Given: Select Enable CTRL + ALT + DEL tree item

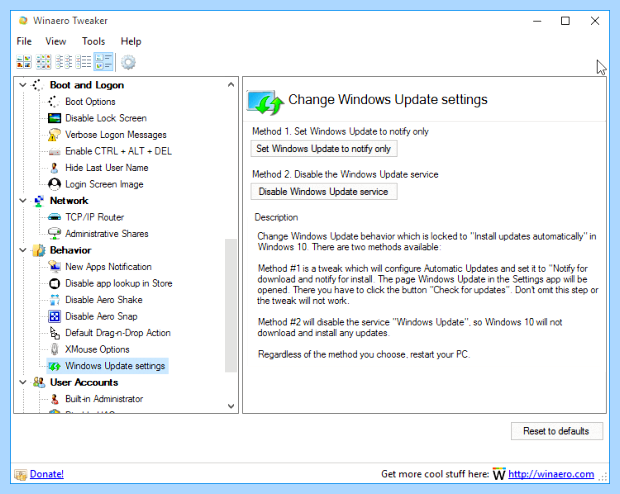Looking at the screenshot, I should 119,151.
